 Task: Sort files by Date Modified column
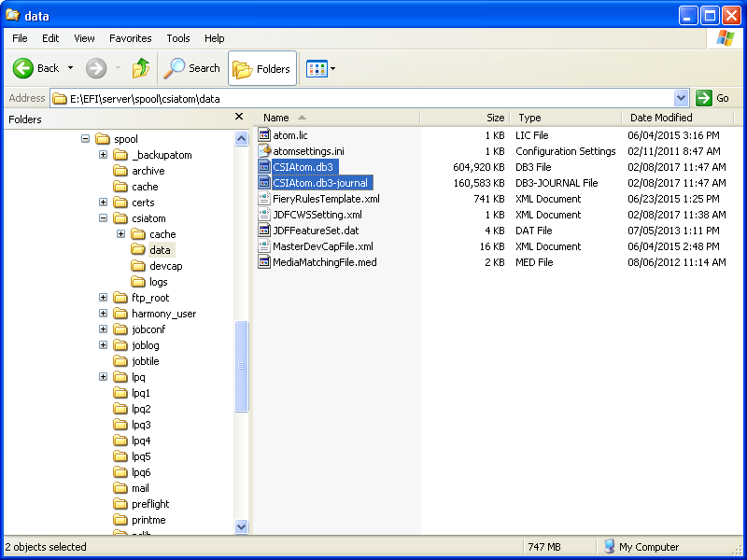click(x=661, y=118)
